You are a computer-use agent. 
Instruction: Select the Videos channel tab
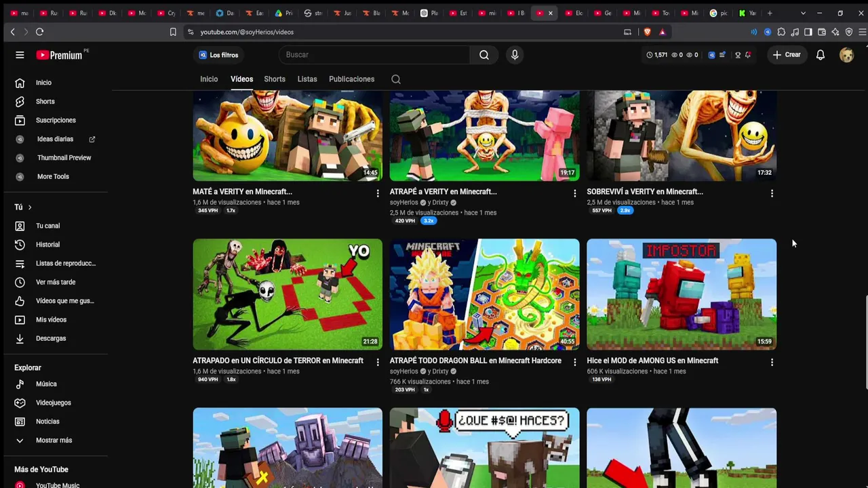pos(241,79)
